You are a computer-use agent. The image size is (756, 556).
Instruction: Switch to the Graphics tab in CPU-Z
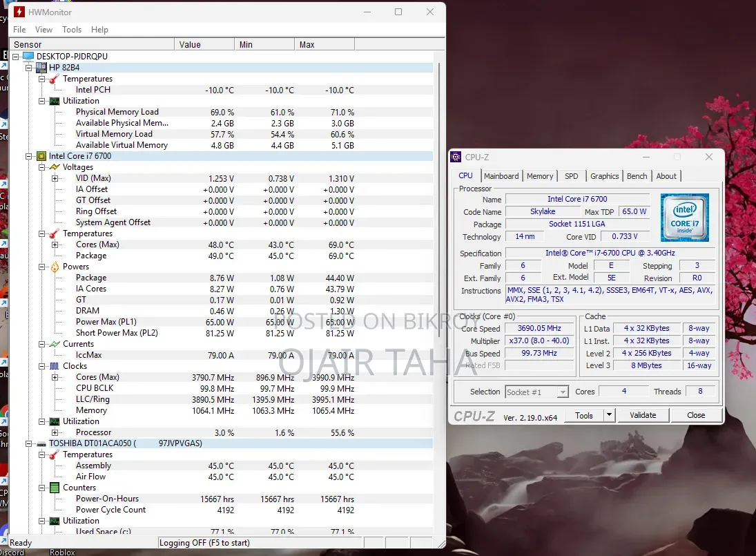coord(604,176)
